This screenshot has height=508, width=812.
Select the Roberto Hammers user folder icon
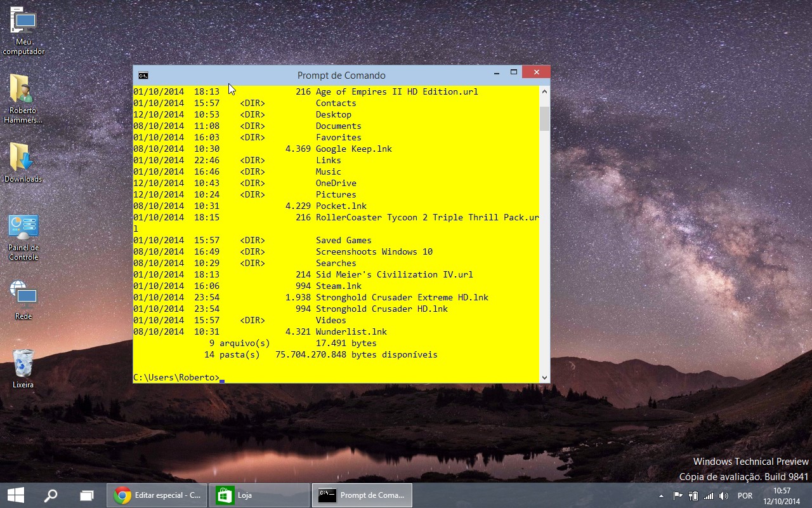pyautogui.click(x=23, y=99)
